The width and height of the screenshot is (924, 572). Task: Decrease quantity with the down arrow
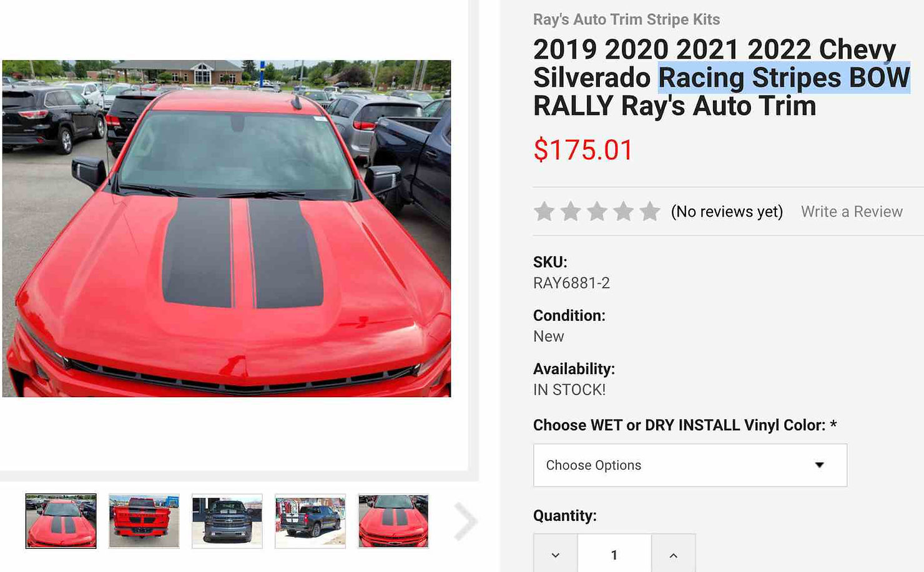point(556,555)
